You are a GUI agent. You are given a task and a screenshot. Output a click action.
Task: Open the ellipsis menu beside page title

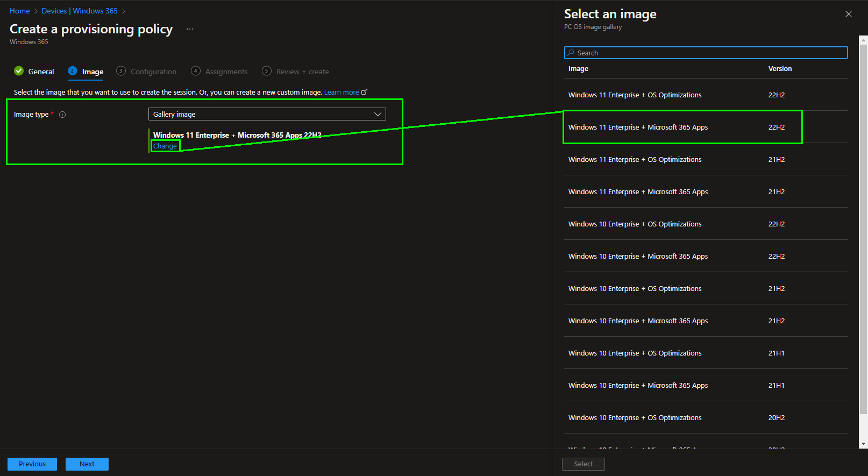tap(190, 29)
